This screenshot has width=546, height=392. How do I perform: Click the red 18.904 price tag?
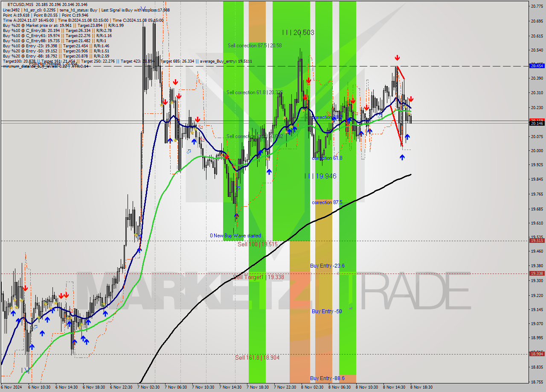537,354
